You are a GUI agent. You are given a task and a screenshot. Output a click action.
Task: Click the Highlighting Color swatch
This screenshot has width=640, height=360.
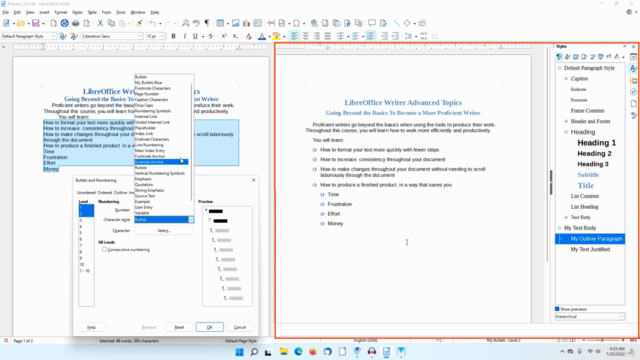pyautogui.click(x=276, y=36)
